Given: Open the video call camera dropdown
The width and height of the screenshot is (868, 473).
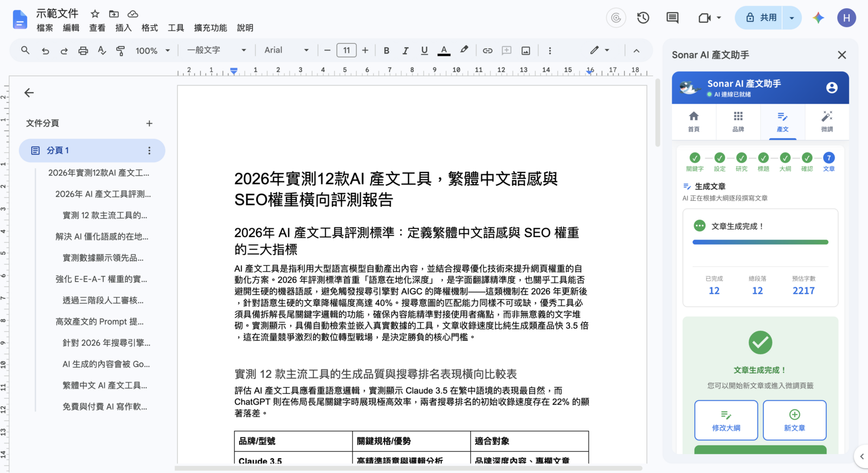Looking at the screenshot, I should pos(710,18).
